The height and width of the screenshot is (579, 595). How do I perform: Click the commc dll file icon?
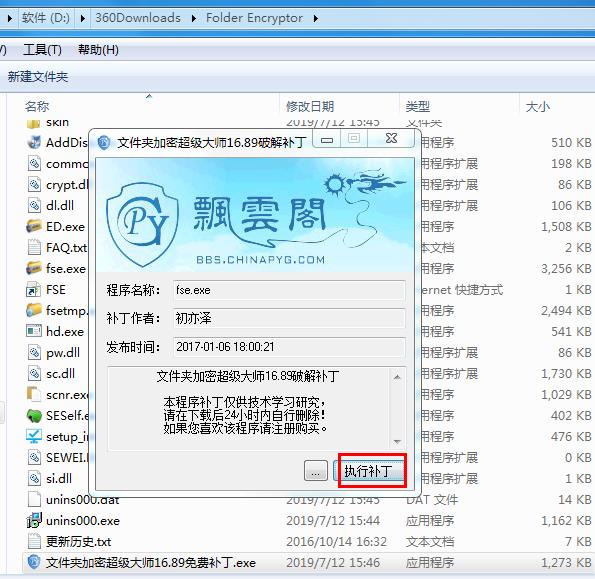[34, 164]
